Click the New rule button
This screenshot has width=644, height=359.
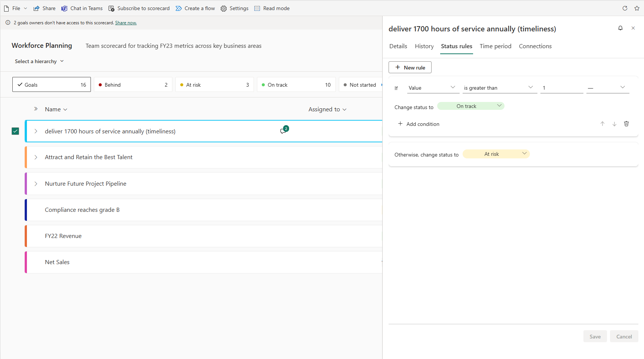(410, 68)
